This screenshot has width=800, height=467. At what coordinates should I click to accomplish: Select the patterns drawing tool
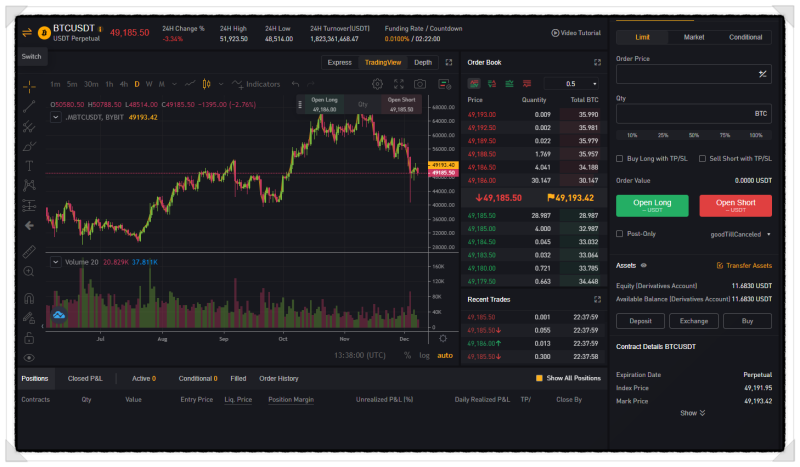(x=29, y=185)
